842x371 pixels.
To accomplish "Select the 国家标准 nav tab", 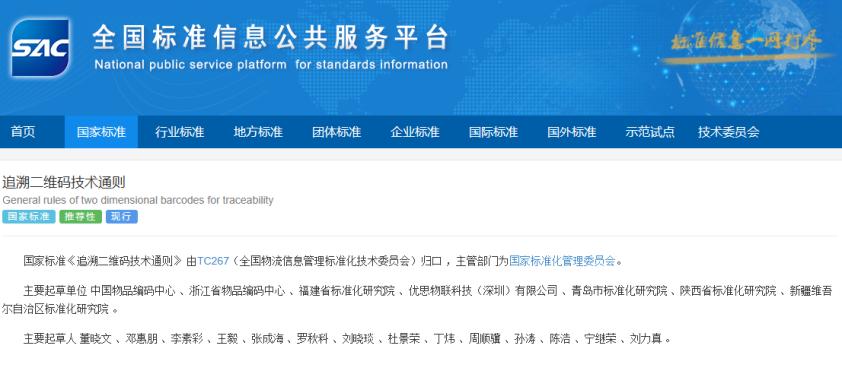I will 101,132.
